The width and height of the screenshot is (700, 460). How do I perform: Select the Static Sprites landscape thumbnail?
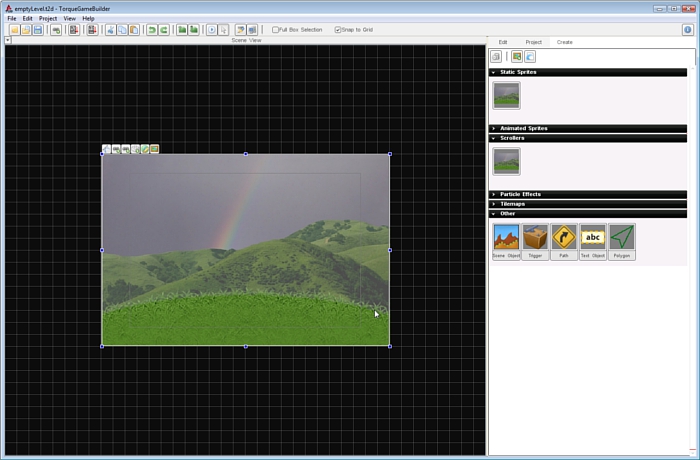pyautogui.click(x=506, y=96)
